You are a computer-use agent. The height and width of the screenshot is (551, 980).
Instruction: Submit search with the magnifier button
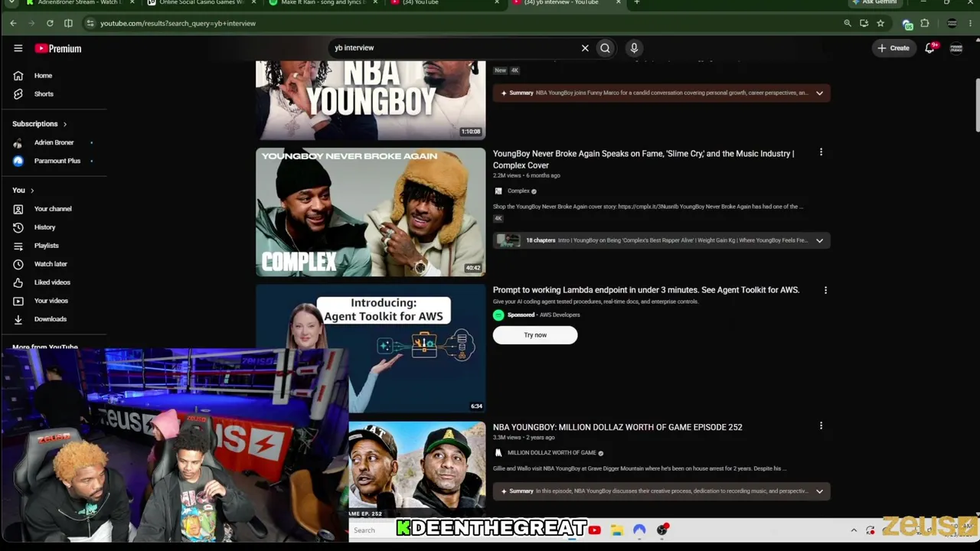[605, 47]
